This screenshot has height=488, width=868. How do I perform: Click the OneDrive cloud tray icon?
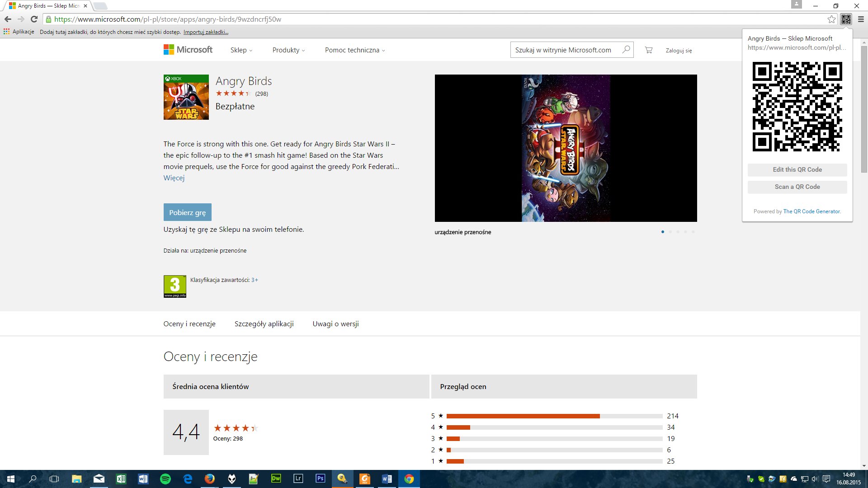[x=794, y=479]
